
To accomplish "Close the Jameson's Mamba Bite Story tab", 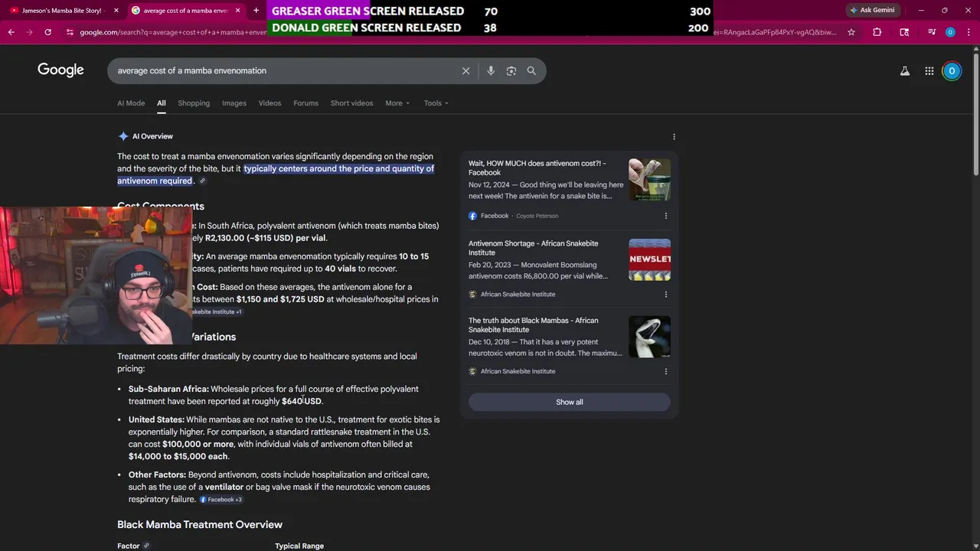I will (x=116, y=11).
